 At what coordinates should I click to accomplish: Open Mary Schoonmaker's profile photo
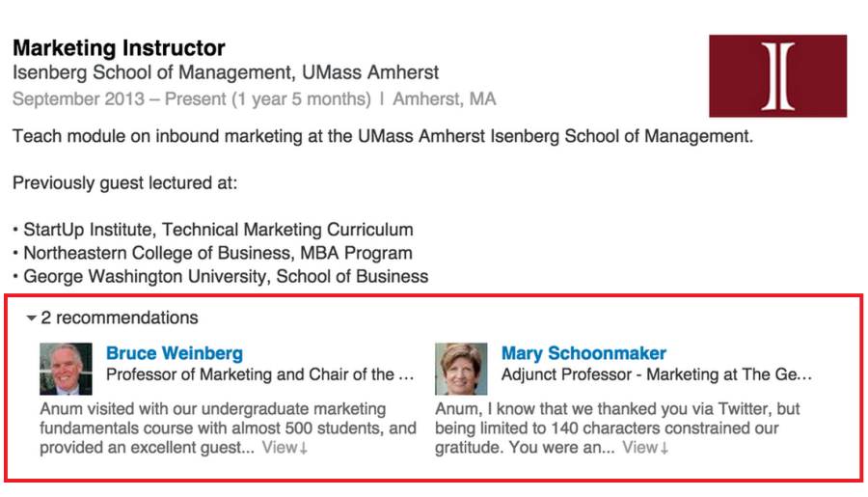tap(461, 369)
